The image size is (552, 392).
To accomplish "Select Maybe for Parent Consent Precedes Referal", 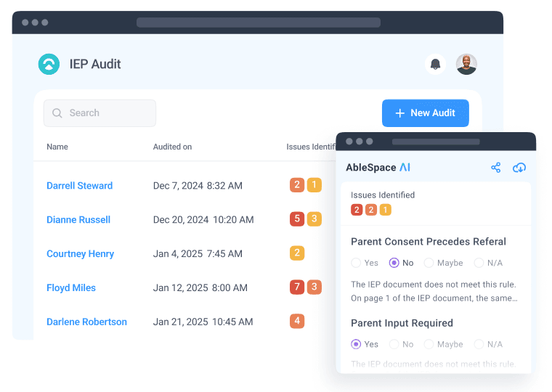I will point(429,263).
